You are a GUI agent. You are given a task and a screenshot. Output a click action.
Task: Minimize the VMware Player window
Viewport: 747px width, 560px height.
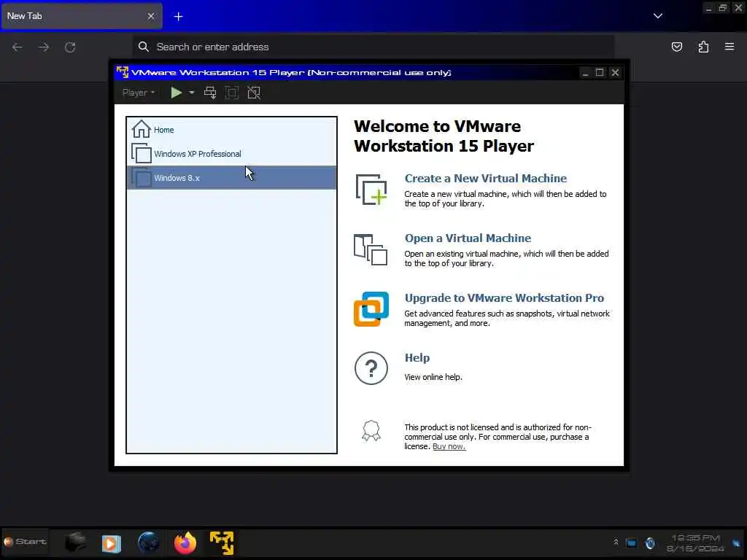click(585, 72)
